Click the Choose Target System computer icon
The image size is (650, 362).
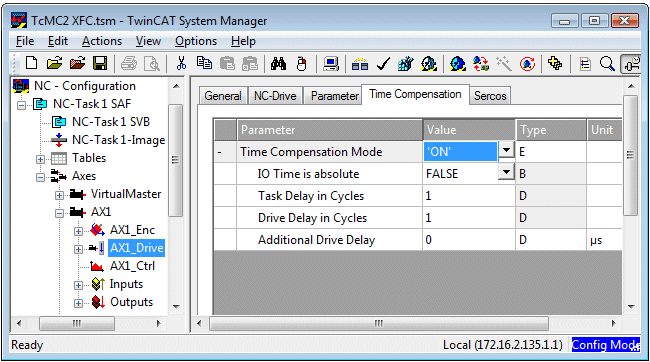tap(331, 63)
